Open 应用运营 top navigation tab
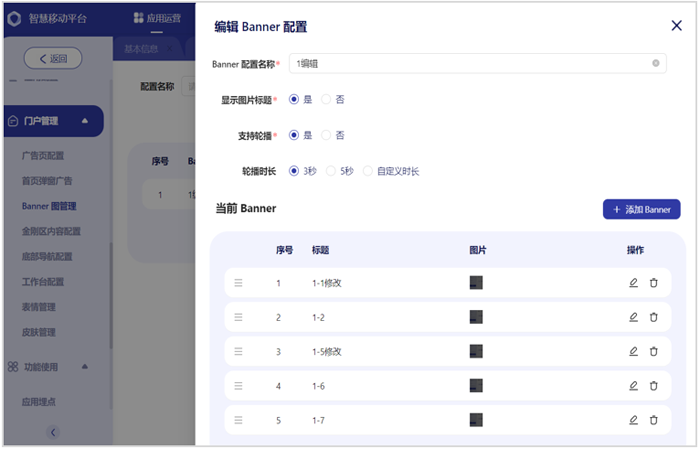Screen dimensions: 700x449 click(x=157, y=19)
